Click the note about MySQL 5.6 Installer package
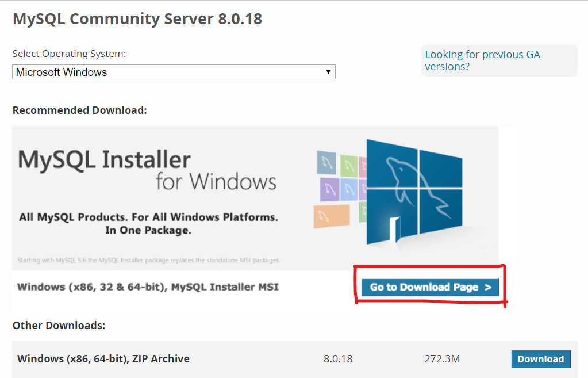 point(148,260)
